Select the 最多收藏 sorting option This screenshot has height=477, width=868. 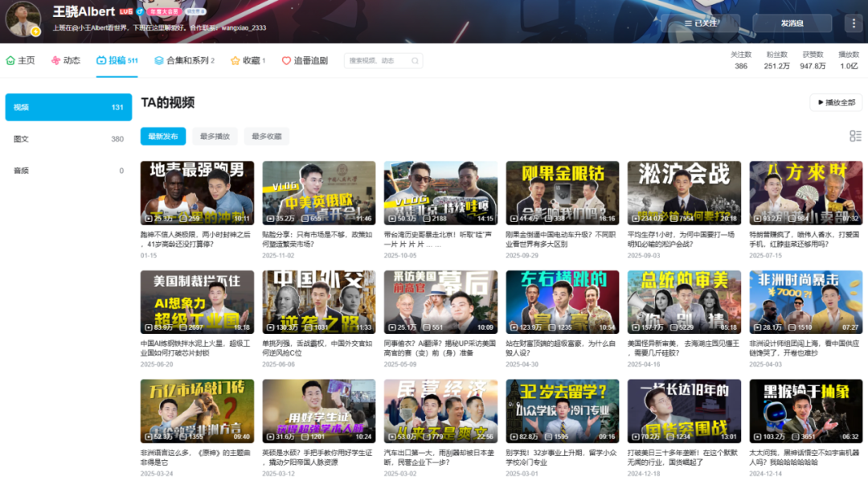(x=266, y=136)
